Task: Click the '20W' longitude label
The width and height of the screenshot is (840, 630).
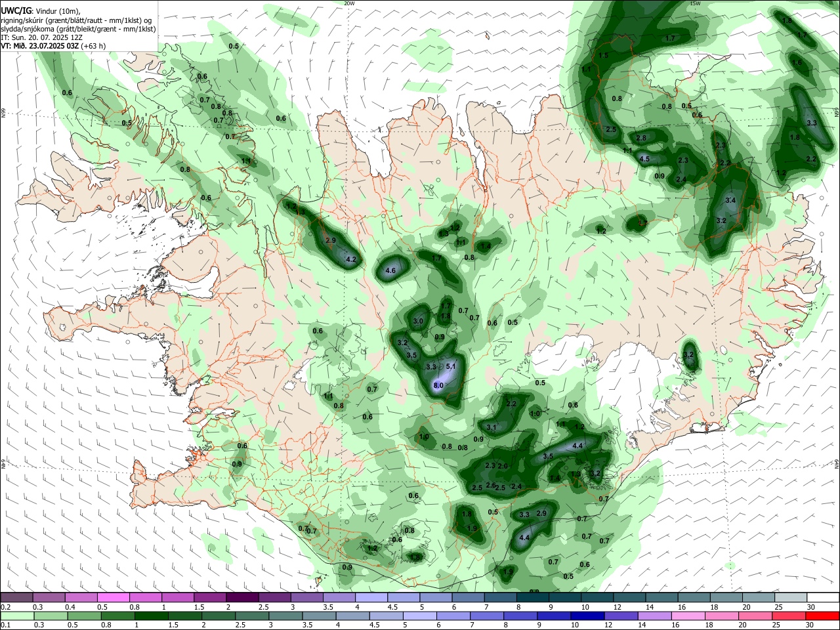Action: click(x=348, y=3)
